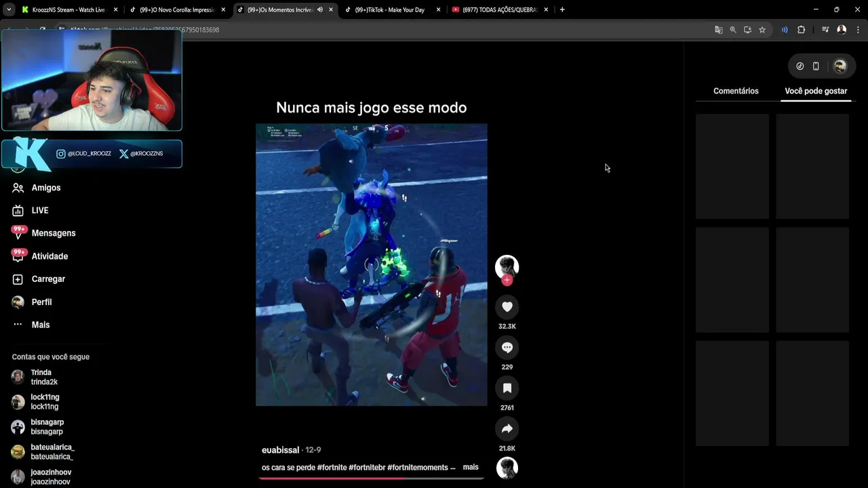Screen dimensions: 868x488
Task: Close the KroozzNS Stream tab
Action: pos(115,9)
